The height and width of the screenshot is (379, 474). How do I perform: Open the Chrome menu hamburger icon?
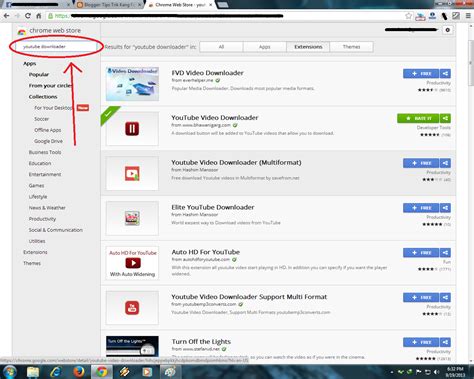click(x=468, y=16)
